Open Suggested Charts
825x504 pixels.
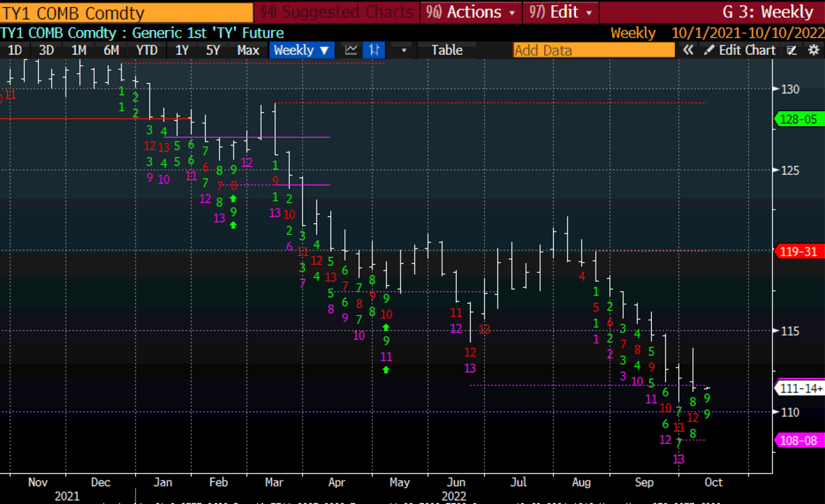[x=337, y=12]
